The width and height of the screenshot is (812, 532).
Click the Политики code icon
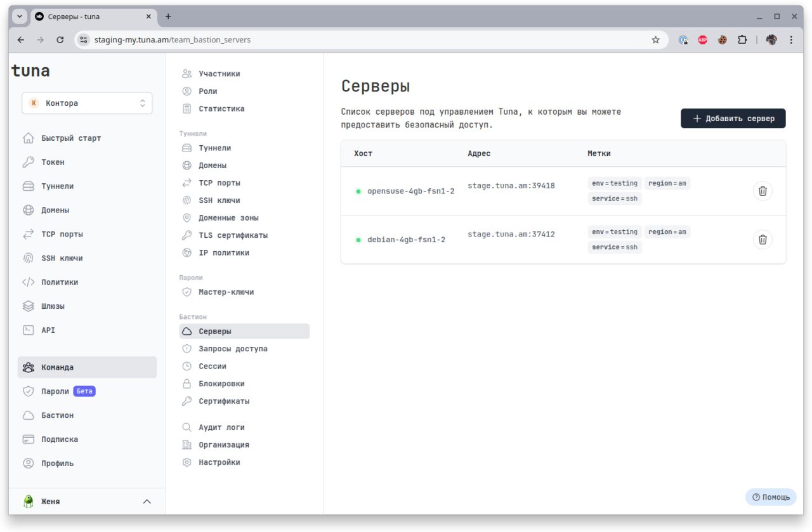[28, 282]
